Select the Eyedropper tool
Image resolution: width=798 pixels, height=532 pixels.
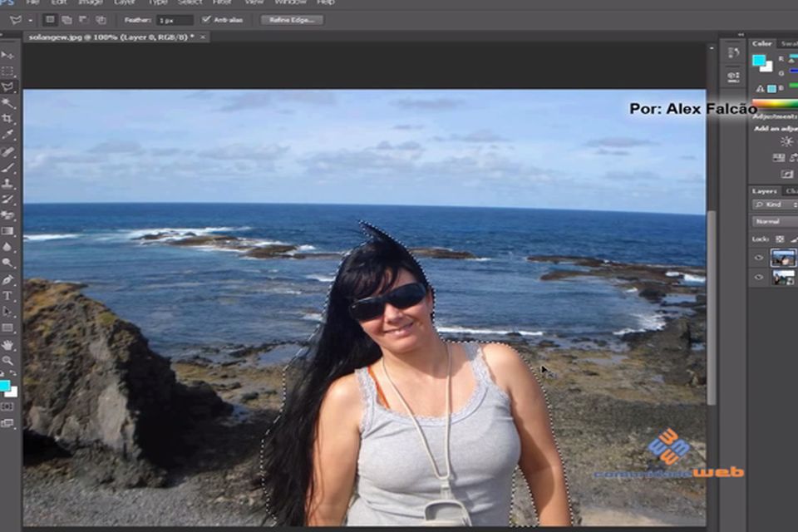click(7, 135)
